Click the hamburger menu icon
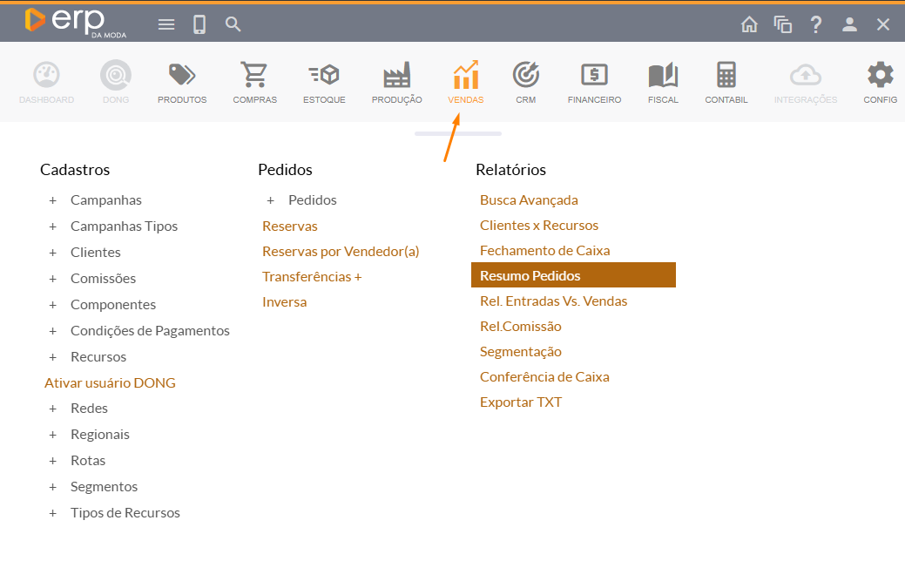905x588 pixels. (166, 24)
